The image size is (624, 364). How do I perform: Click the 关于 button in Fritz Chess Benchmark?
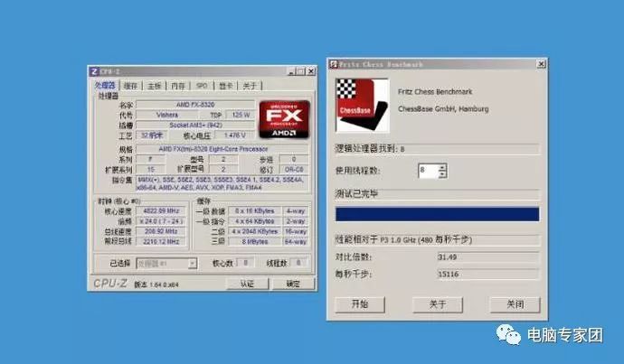tap(438, 304)
